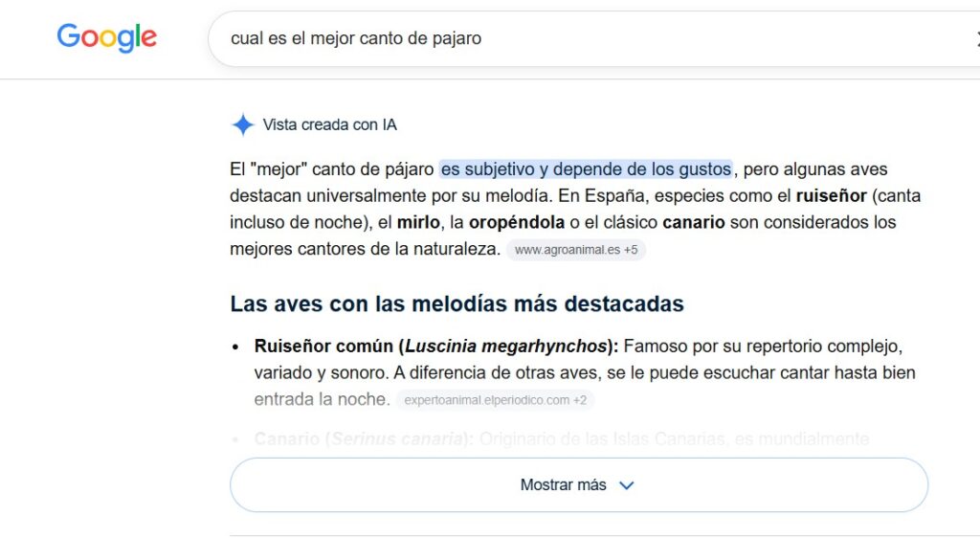This screenshot has height=538, width=980.
Task: Click the bold word 'canario' in the paragraph
Action: coord(694,222)
